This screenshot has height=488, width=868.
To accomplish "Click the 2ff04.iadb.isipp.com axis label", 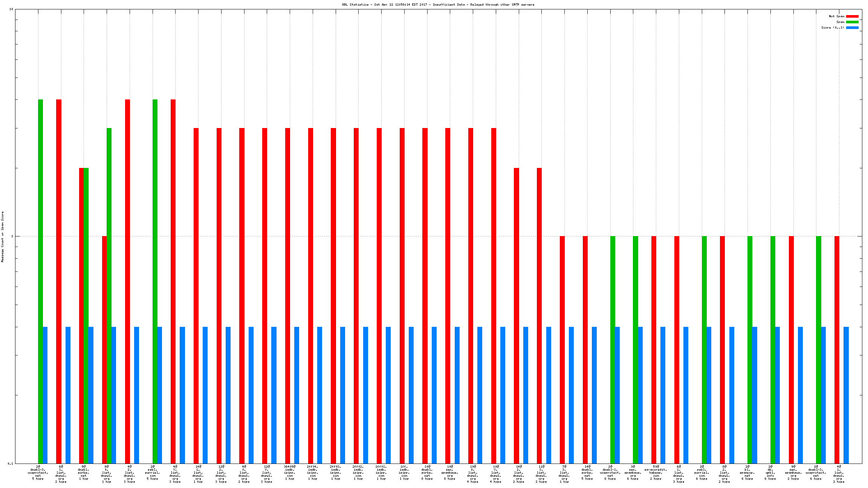I will pyautogui.click(x=313, y=473).
